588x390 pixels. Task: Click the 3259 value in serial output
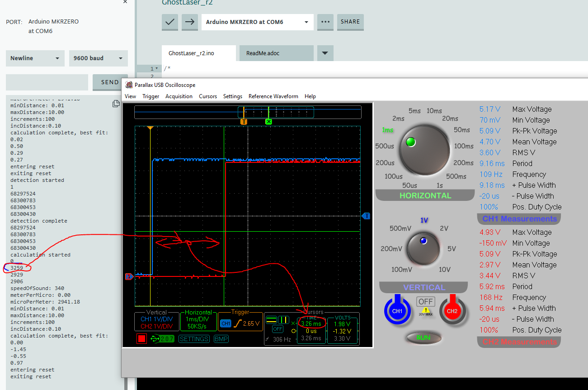pyautogui.click(x=17, y=268)
